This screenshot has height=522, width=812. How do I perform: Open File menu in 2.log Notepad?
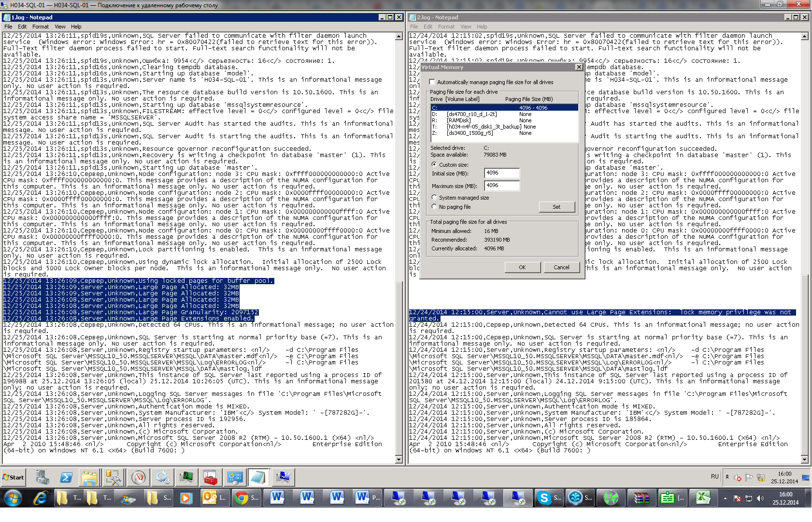(414, 27)
